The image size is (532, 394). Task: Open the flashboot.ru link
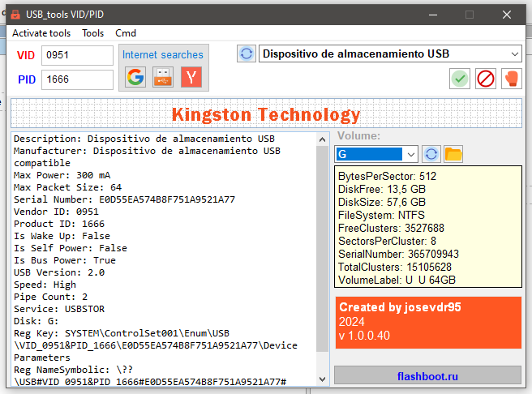pos(427,376)
